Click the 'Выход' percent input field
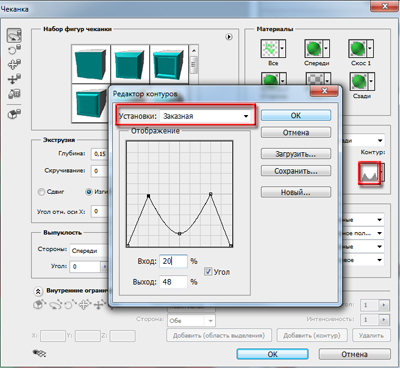Screen dimensions: 400x368 pos(173,282)
